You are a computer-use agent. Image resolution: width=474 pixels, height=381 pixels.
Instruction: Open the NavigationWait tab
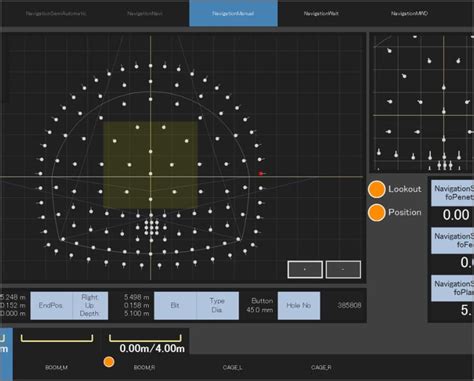point(321,13)
